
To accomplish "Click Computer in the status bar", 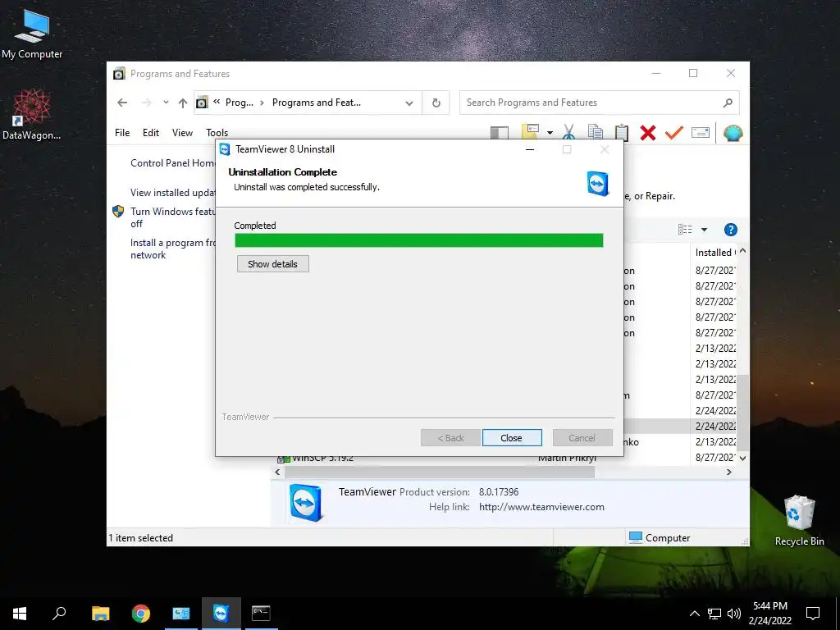I will [x=660, y=538].
